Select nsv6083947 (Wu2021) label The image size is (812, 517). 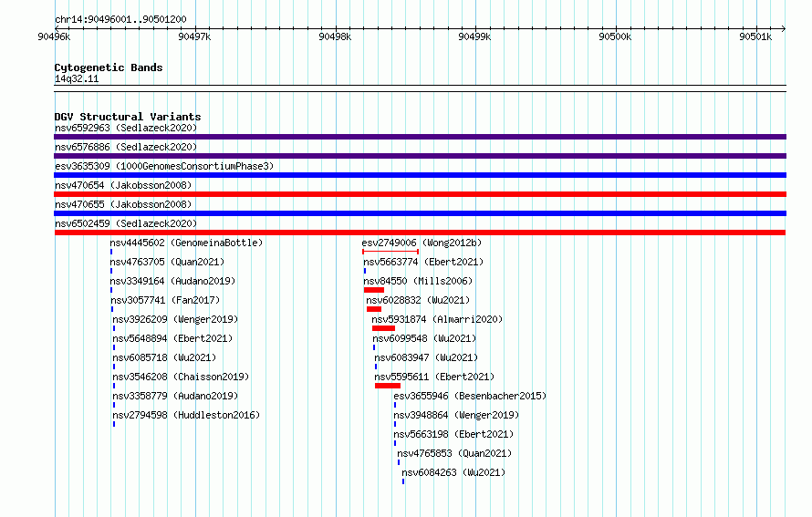click(426, 357)
